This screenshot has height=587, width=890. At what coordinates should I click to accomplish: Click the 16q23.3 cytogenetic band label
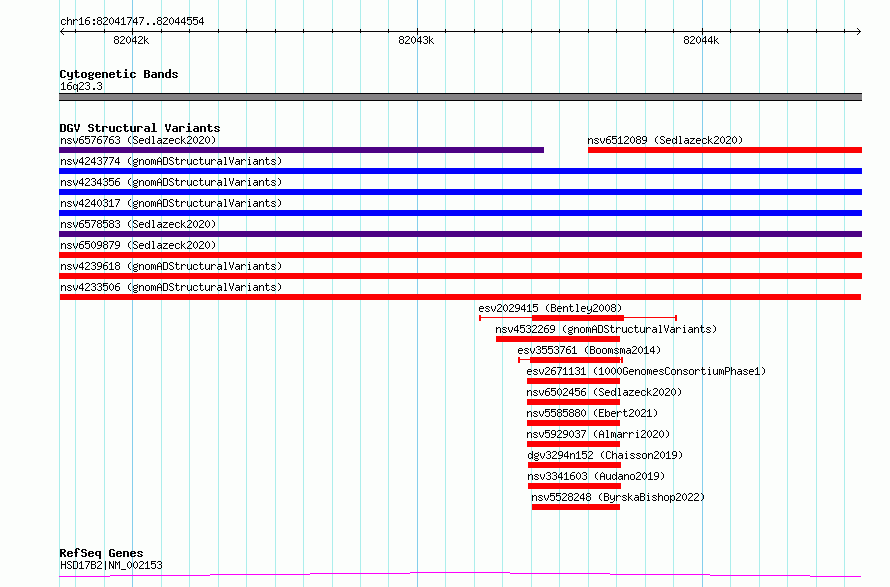pyautogui.click(x=82, y=86)
